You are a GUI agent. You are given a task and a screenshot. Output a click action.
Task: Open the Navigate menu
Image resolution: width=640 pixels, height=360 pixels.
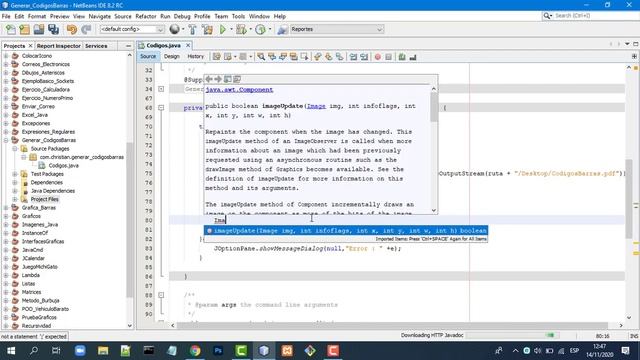(100, 16)
